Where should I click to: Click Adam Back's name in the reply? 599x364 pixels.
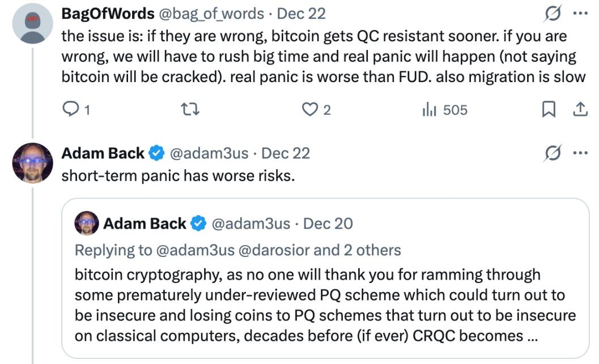click(x=103, y=153)
